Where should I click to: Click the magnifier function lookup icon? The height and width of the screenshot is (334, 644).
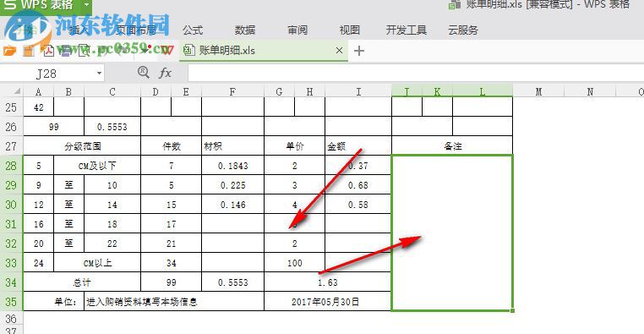click(x=144, y=73)
